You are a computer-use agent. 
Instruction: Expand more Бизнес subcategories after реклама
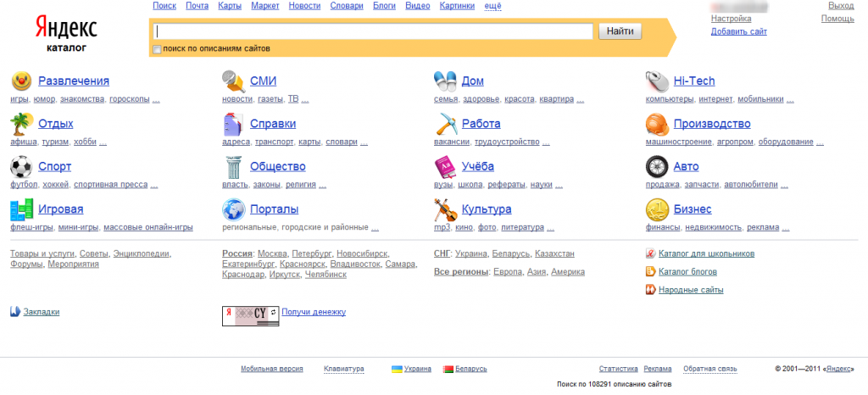[x=786, y=227]
